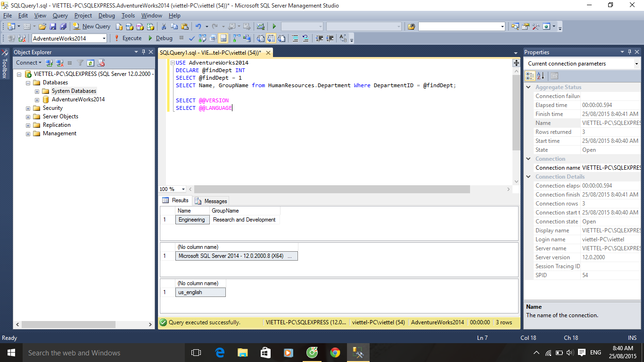Click the Results to Grid icon
The width and height of the screenshot is (644, 362).
click(x=271, y=38)
